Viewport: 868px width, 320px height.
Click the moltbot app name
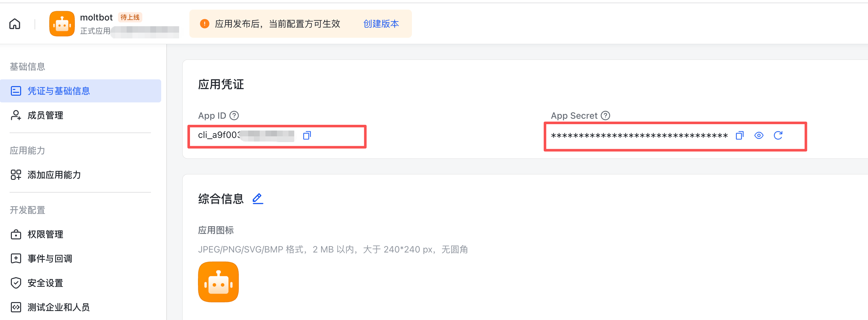click(x=96, y=17)
